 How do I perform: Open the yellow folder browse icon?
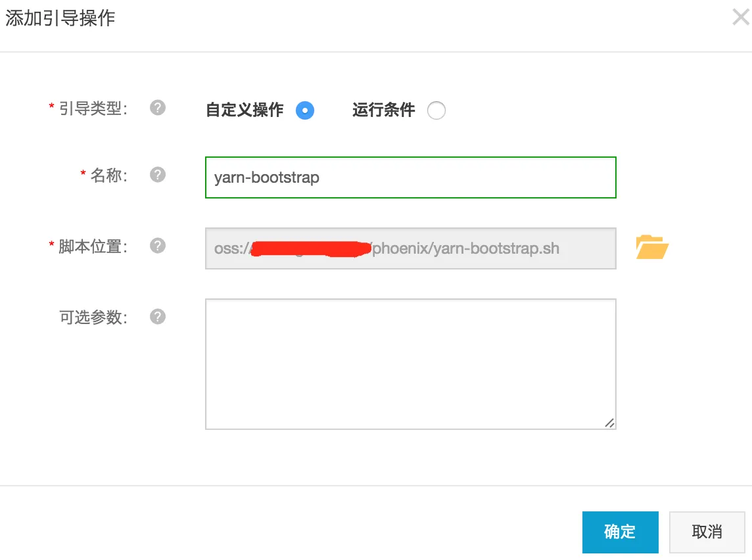coord(652,247)
